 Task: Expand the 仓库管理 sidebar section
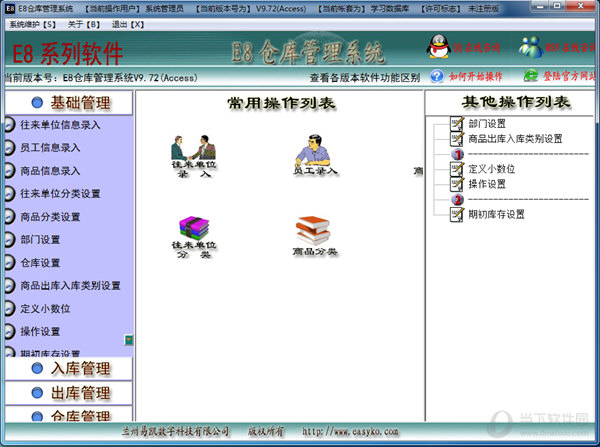point(69,414)
